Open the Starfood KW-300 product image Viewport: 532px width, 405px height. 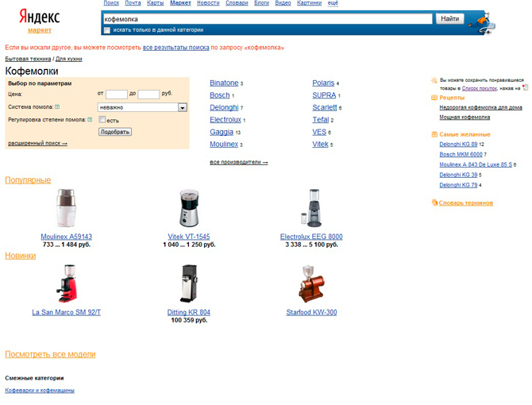pos(311,284)
